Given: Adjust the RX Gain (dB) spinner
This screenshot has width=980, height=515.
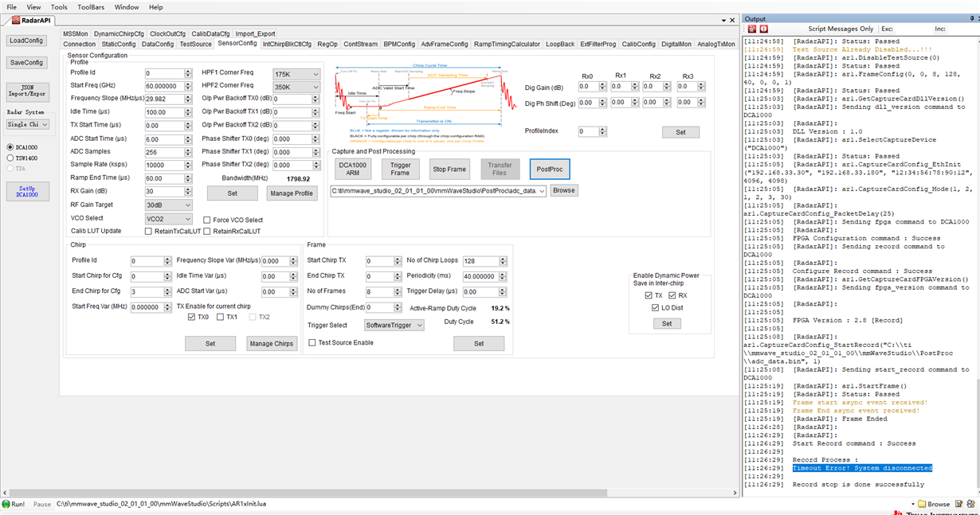Looking at the screenshot, I should pyautogui.click(x=188, y=191).
